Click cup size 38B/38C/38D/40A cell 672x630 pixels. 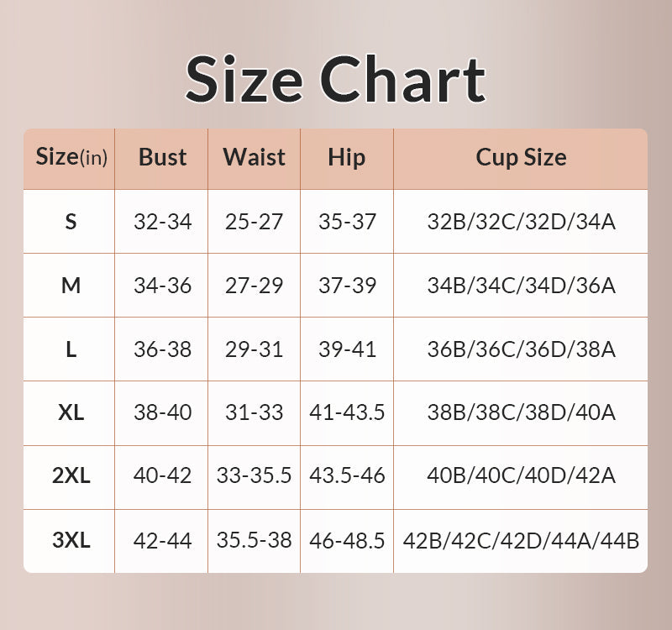(521, 412)
